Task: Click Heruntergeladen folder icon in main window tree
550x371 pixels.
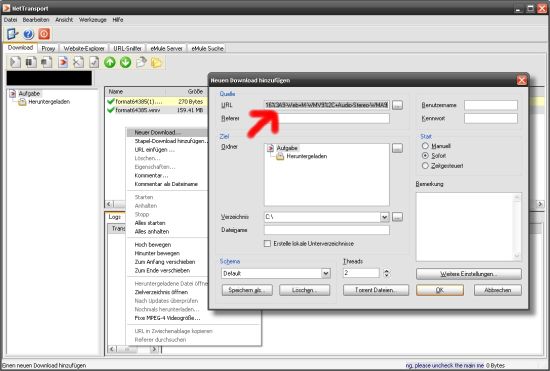Action: (22, 102)
